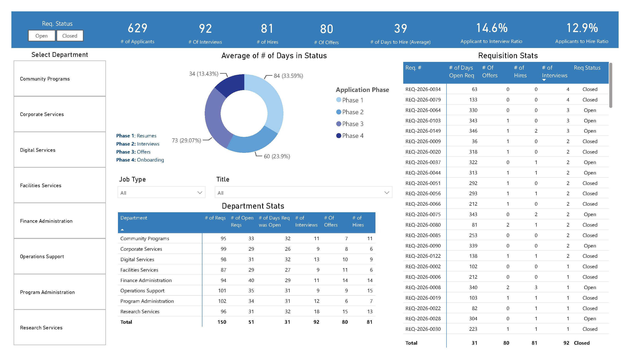Pick Research Services department tile
The width and height of the screenshot is (630, 364).
[60, 328]
